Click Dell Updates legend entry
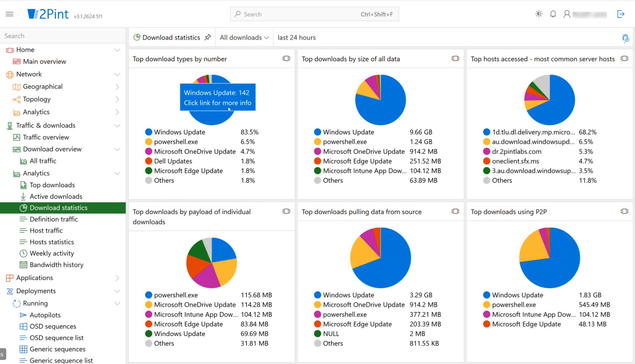The height and width of the screenshot is (364, 635). [x=173, y=161]
